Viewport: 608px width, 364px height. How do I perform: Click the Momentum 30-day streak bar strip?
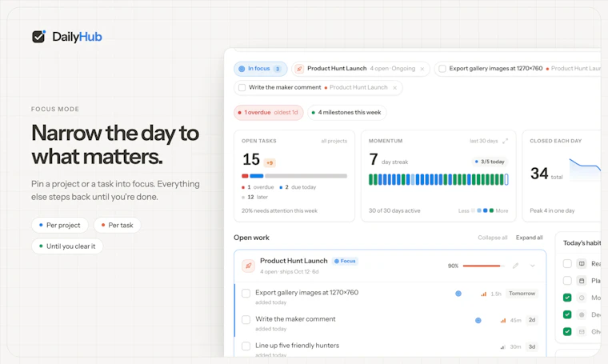pos(438,179)
